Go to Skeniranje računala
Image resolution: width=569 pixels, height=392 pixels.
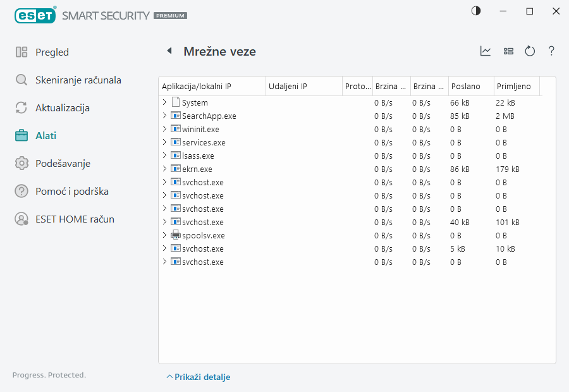78,80
